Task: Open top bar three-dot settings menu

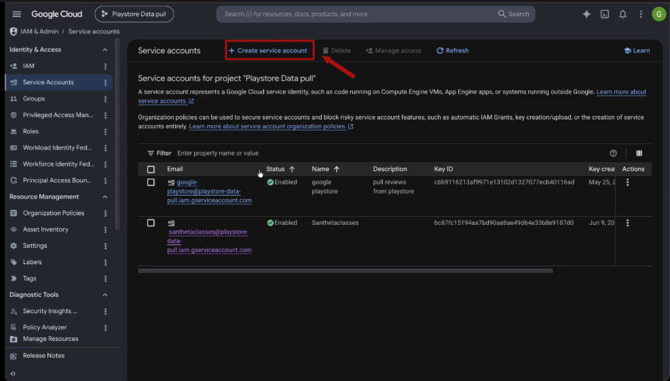Action: point(641,14)
